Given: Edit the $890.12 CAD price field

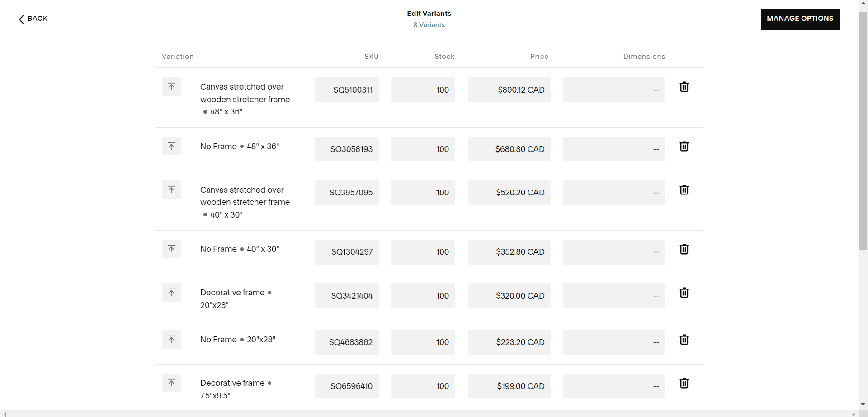Looking at the screenshot, I should [x=509, y=90].
